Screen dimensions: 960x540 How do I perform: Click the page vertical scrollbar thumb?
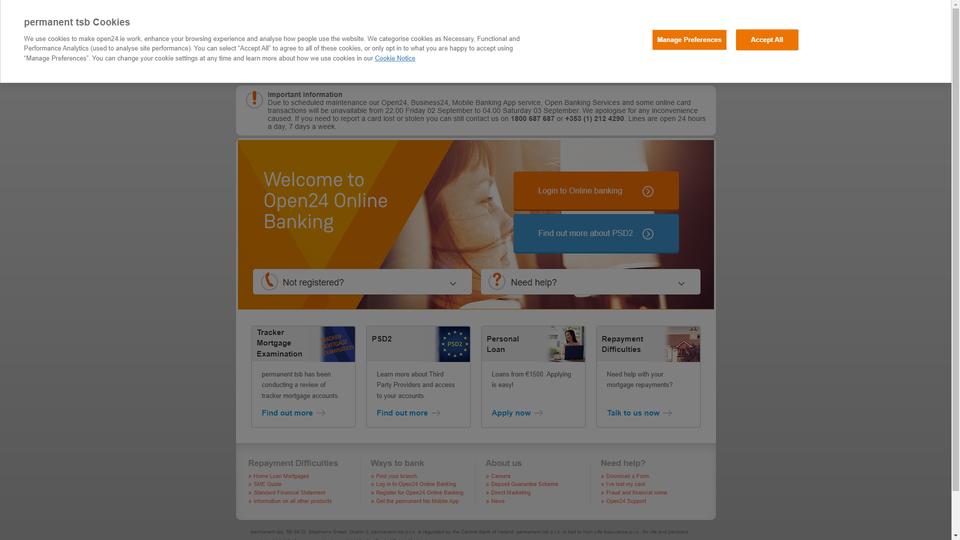pos(955,249)
